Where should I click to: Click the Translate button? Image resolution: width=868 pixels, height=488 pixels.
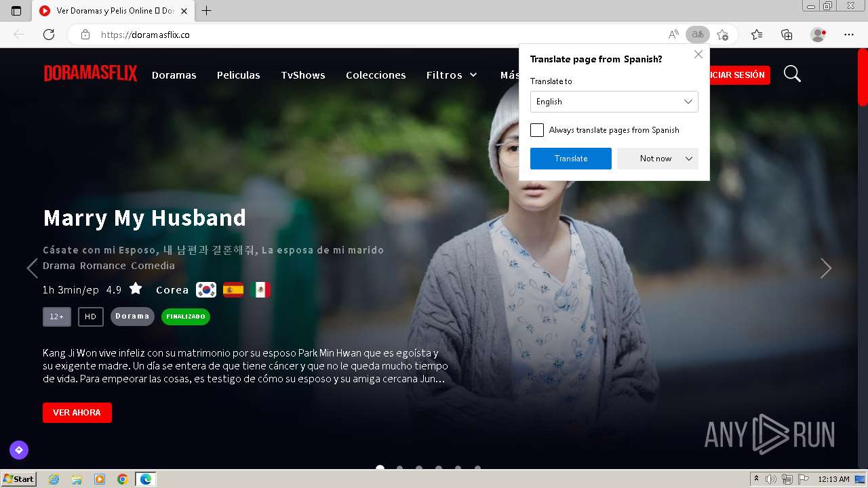pyautogui.click(x=571, y=159)
